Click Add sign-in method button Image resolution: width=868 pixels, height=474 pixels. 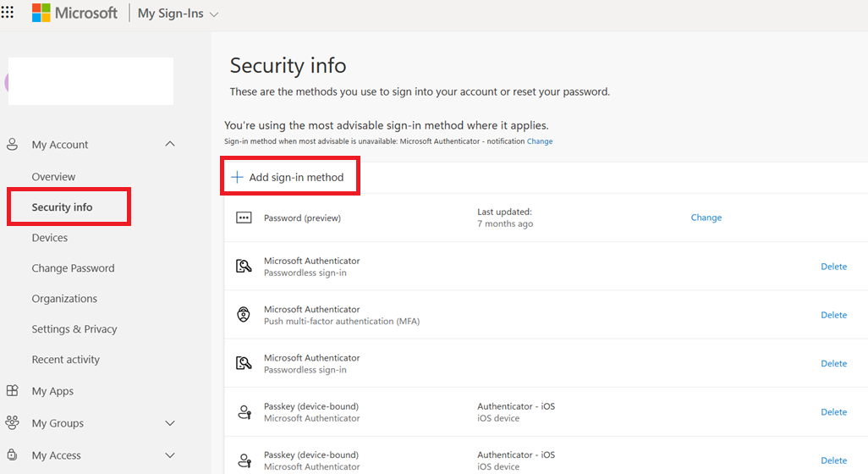tap(295, 178)
